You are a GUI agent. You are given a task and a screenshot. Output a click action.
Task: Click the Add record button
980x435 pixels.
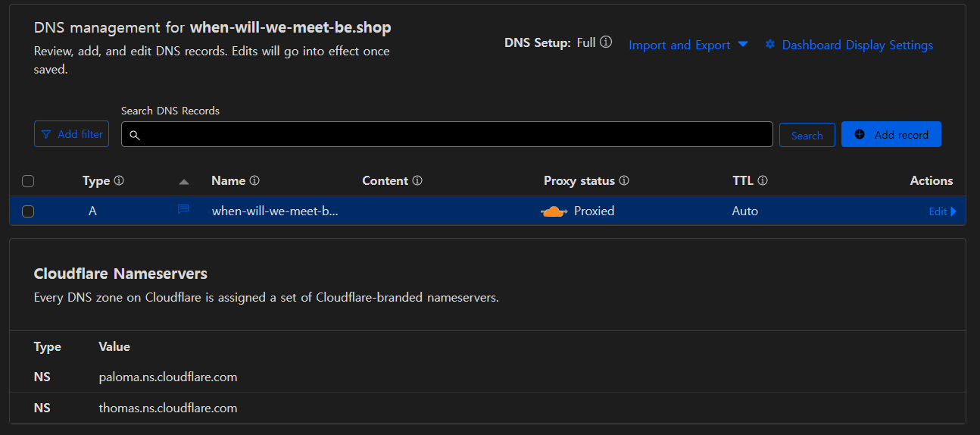(x=891, y=134)
